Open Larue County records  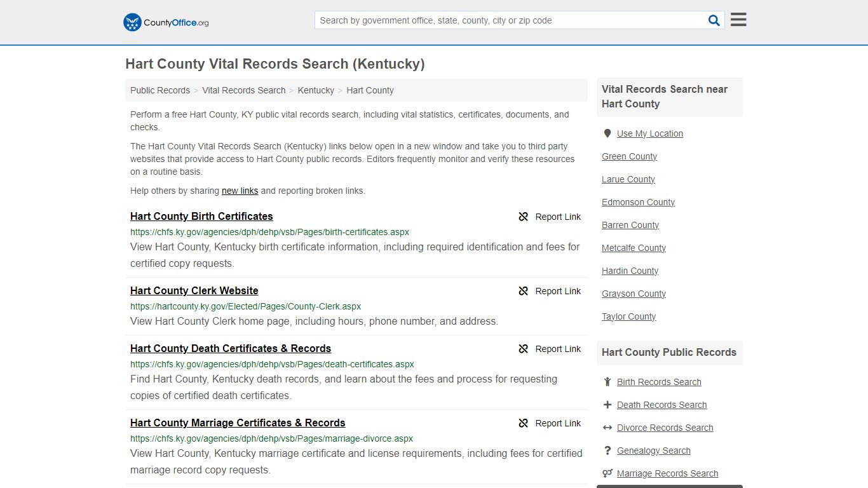coord(628,179)
